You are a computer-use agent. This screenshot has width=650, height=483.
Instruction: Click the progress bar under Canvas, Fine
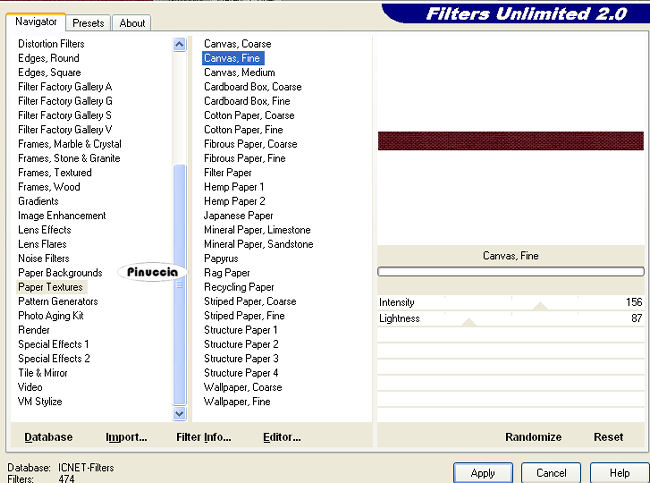point(511,272)
